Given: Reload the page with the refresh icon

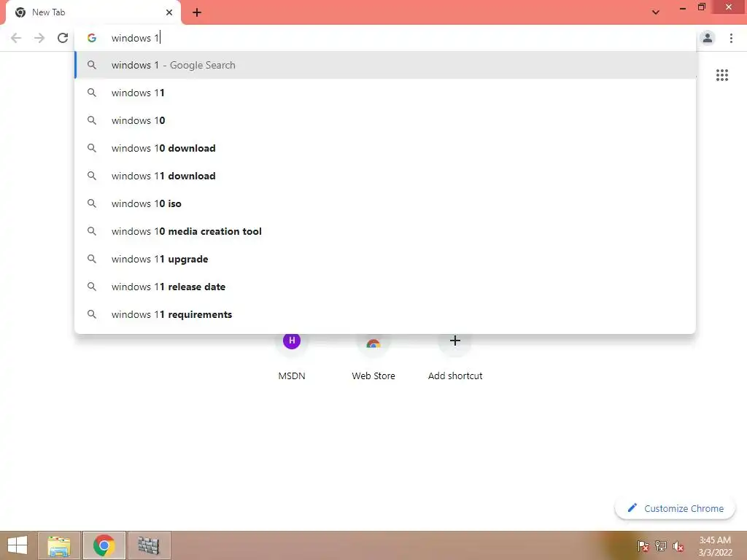Looking at the screenshot, I should (x=63, y=38).
